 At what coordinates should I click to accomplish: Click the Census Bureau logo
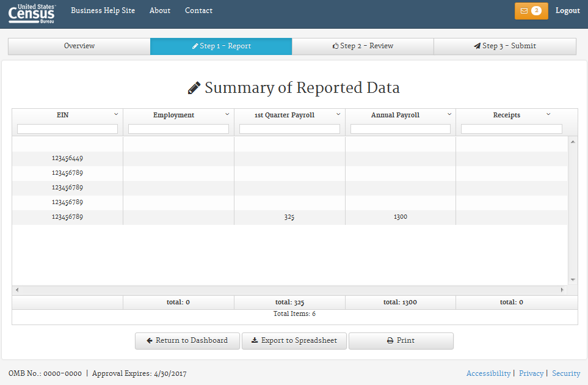(x=32, y=13)
